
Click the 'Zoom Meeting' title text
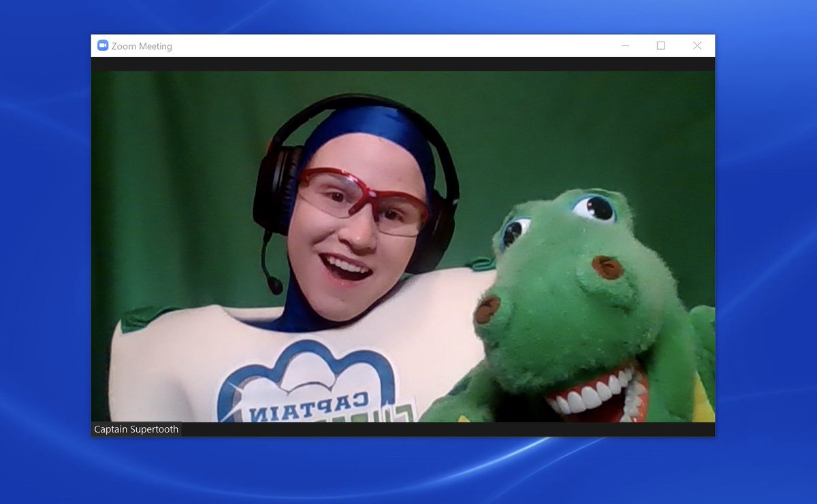[x=142, y=46]
